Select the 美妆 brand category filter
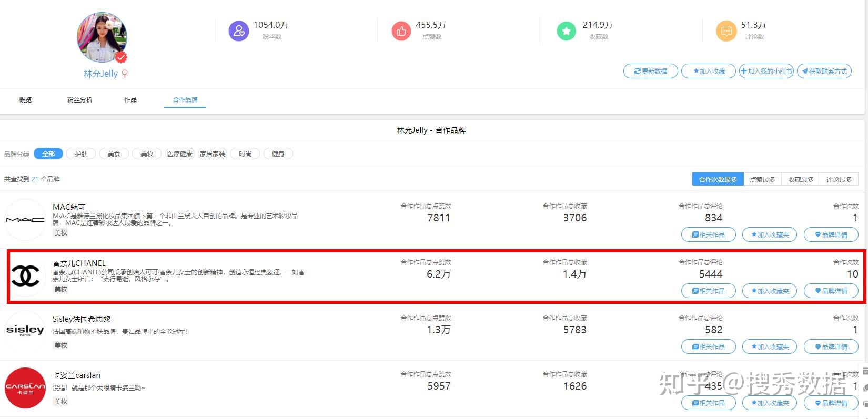The height and width of the screenshot is (419, 868). pos(147,154)
